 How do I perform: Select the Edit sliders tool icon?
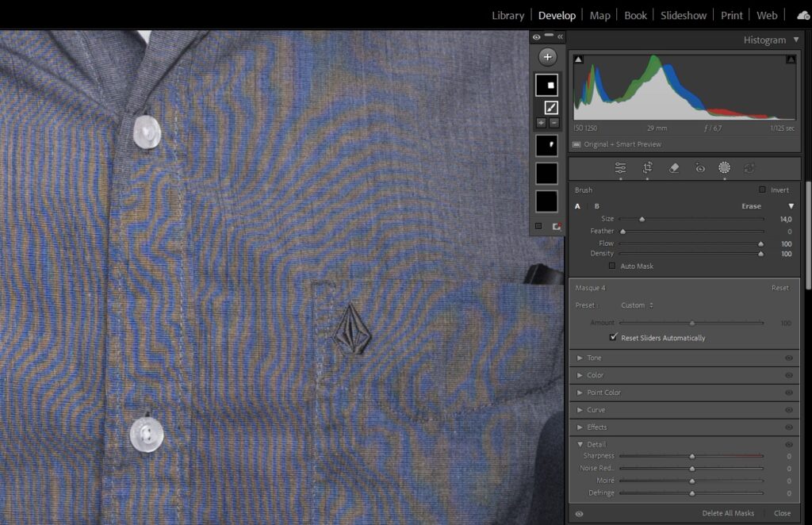point(621,167)
